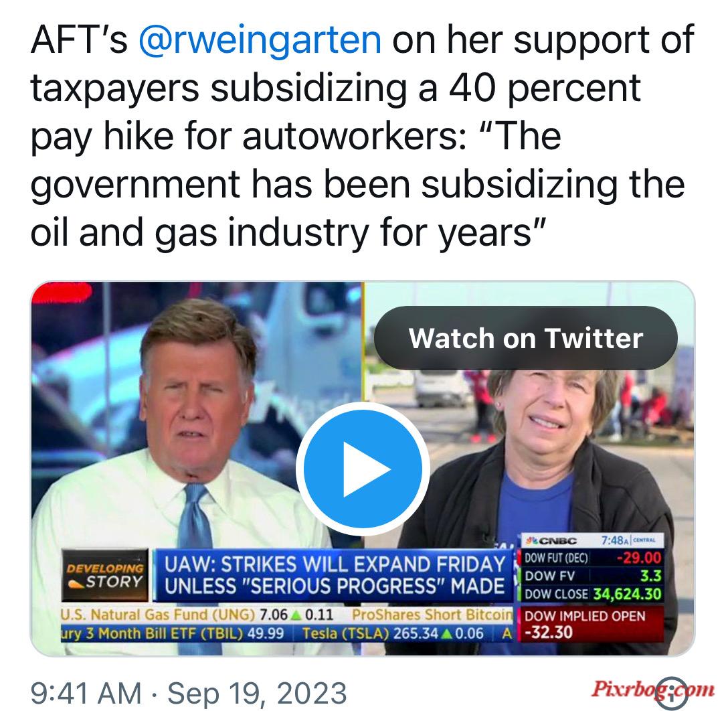Click the tweet info circle icon
This screenshot has height=711, width=728.
[672, 690]
